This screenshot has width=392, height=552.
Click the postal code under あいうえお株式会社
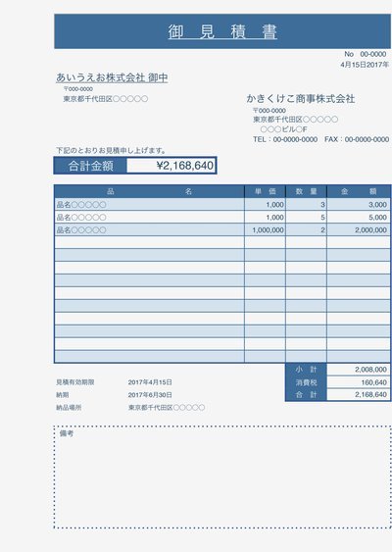tap(78, 89)
